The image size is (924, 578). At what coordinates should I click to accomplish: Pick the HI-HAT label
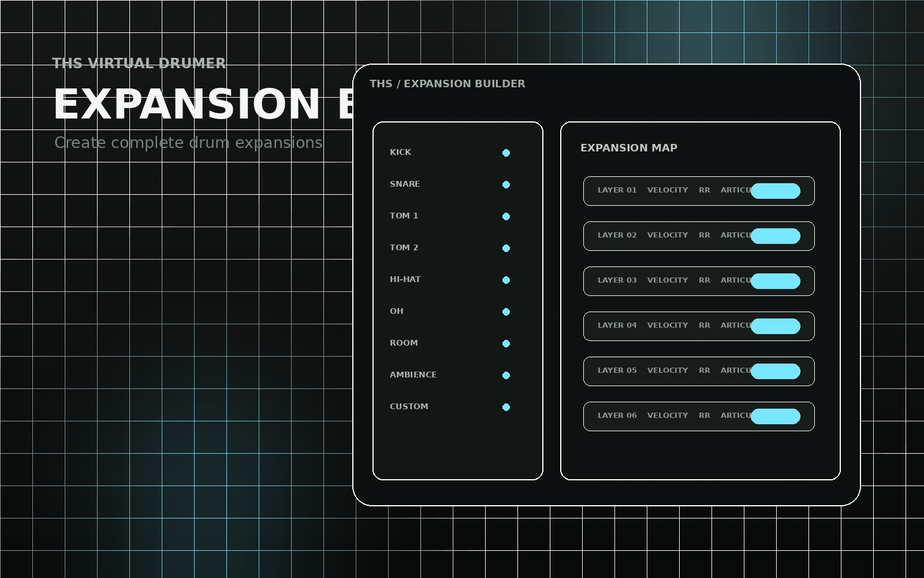(405, 280)
